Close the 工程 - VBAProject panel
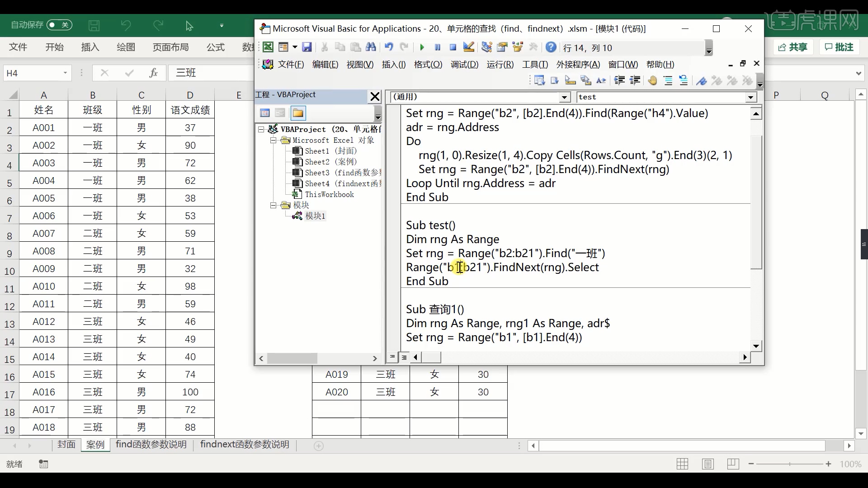Viewport: 868px width, 488px height. [375, 96]
